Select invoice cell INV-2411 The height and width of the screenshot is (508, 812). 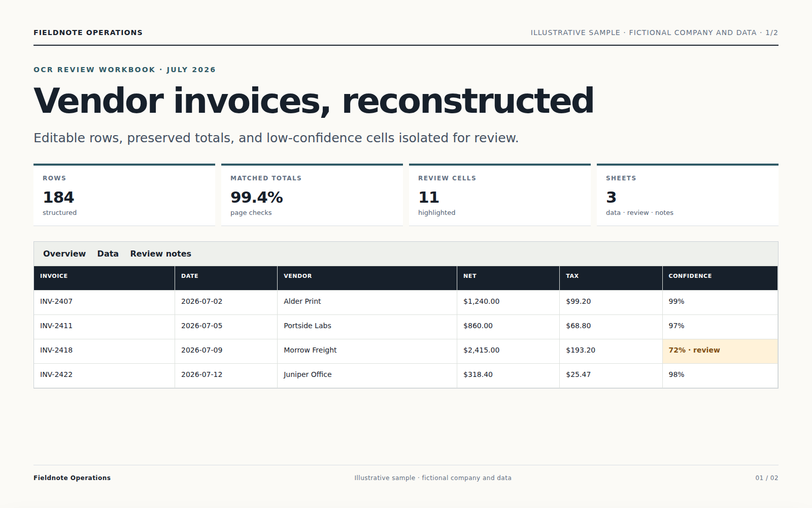point(105,327)
